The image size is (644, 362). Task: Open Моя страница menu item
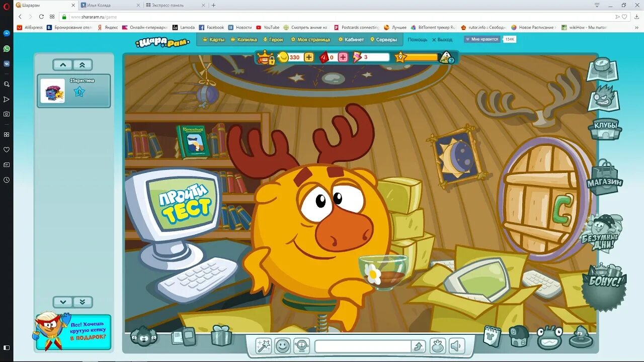coord(310,40)
